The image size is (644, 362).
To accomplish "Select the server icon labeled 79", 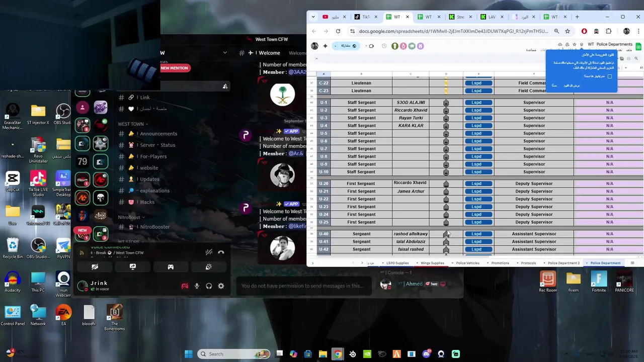I will coord(83,161).
